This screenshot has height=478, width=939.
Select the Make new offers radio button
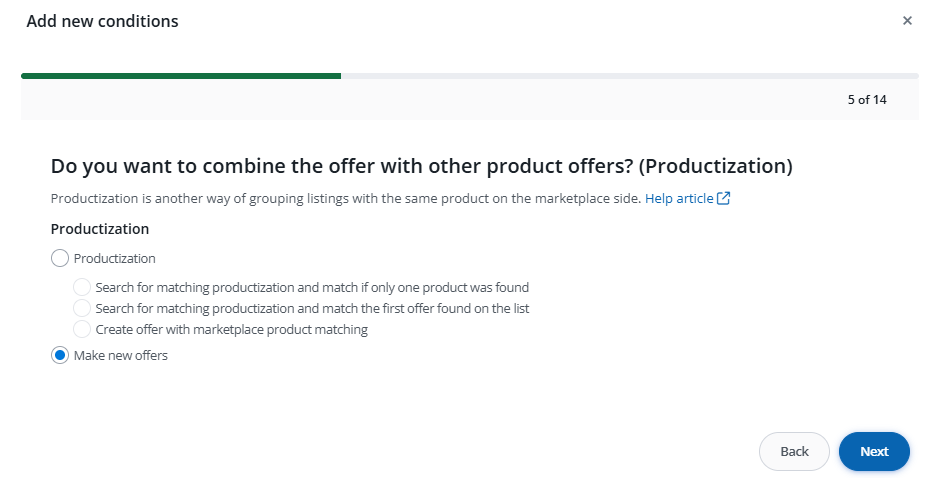[x=60, y=355]
